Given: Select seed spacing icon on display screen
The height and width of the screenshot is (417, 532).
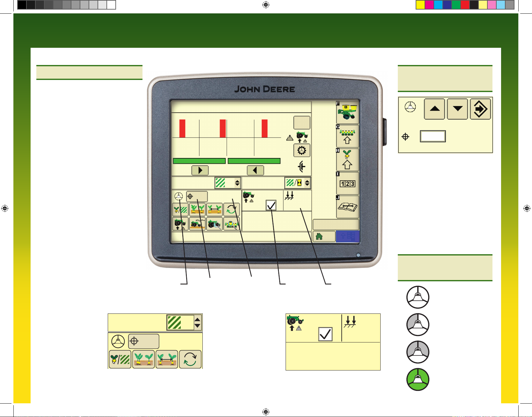Looking at the screenshot, I should coord(215,210).
